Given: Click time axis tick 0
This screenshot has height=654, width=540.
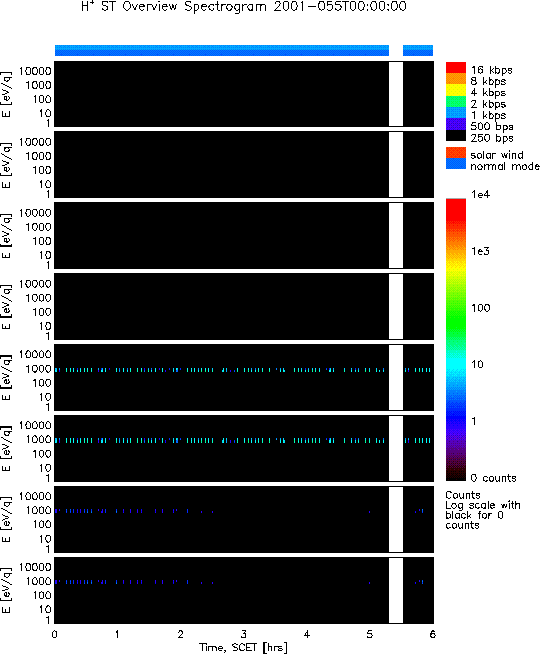Looking at the screenshot, I should point(55,634).
